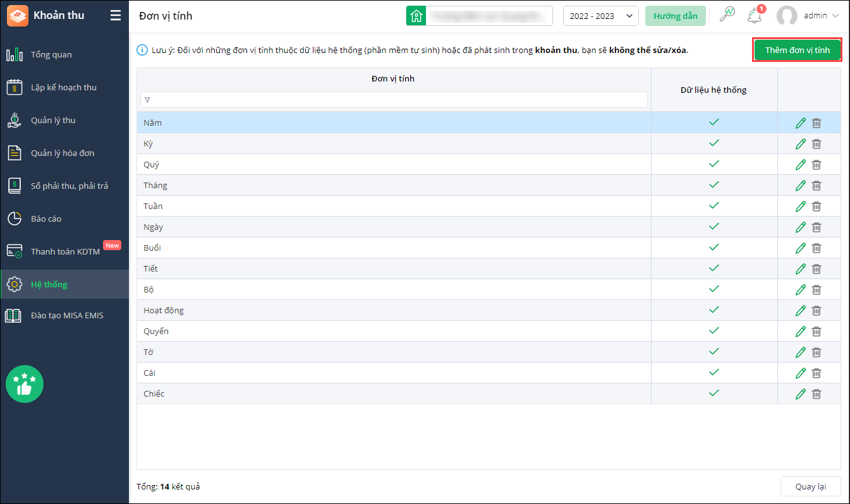Click the info icon beside Lưu ý note
This screenshot has width=850, height=504.
(142, 50)
